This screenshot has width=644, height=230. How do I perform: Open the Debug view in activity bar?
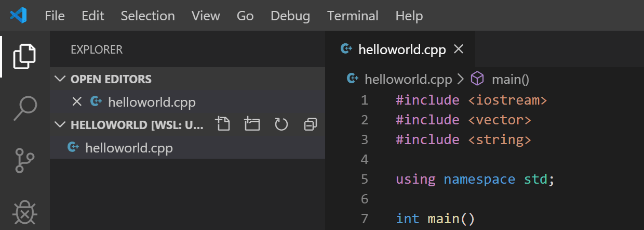pos(24,213)
